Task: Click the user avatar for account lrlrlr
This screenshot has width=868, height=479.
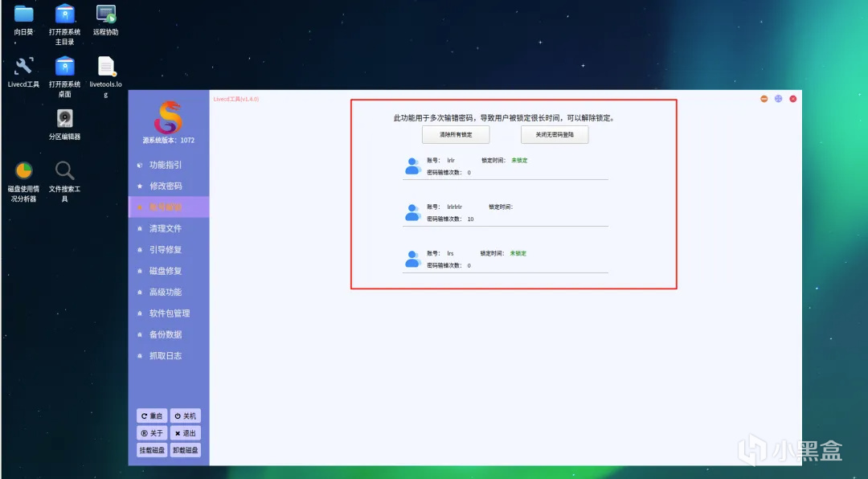Action: coord(413,213)
